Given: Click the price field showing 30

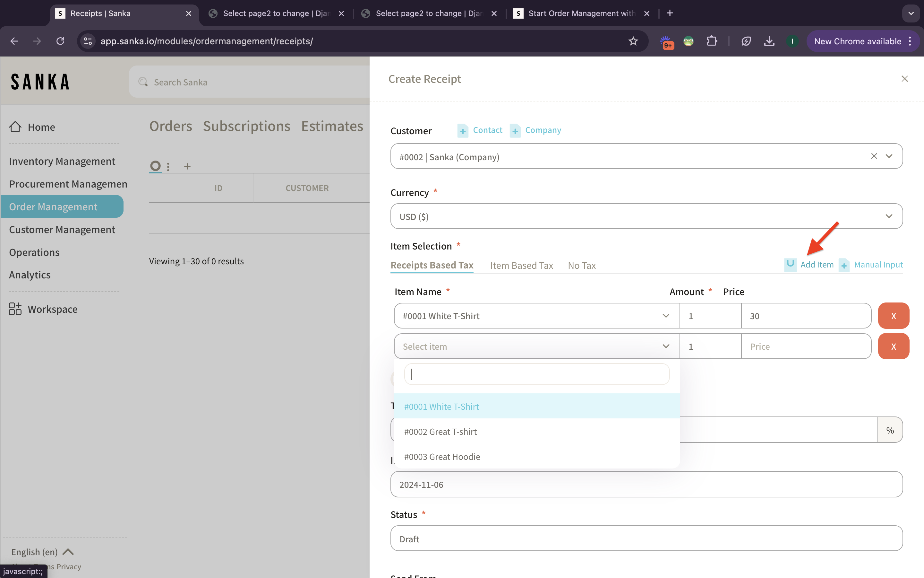Looking at the screenshot, I should (806, 316).
